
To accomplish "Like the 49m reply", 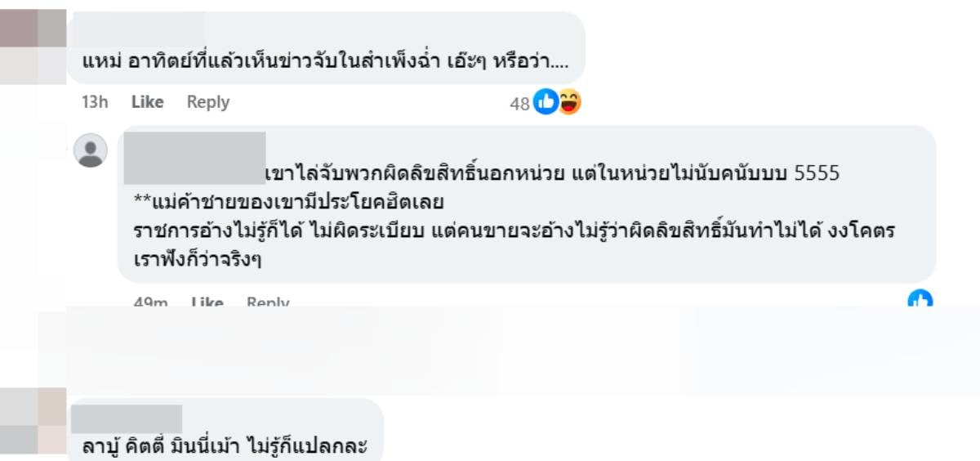I will (207, 302).
